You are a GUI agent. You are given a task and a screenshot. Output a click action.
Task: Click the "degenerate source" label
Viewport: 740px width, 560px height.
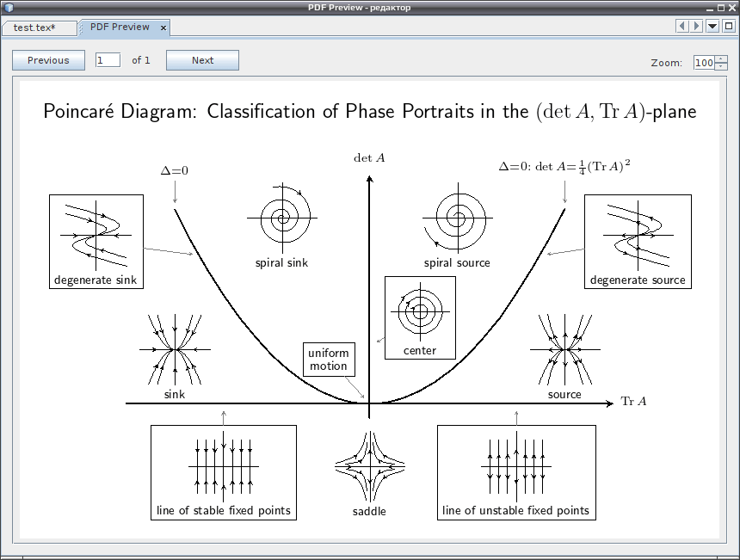[x=638, y=280]
